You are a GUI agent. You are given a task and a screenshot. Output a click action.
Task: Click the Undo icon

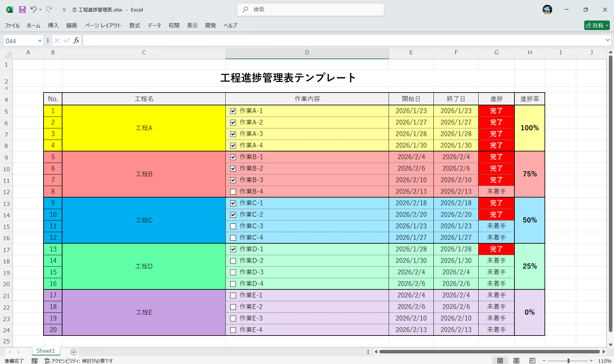point(34,10)
